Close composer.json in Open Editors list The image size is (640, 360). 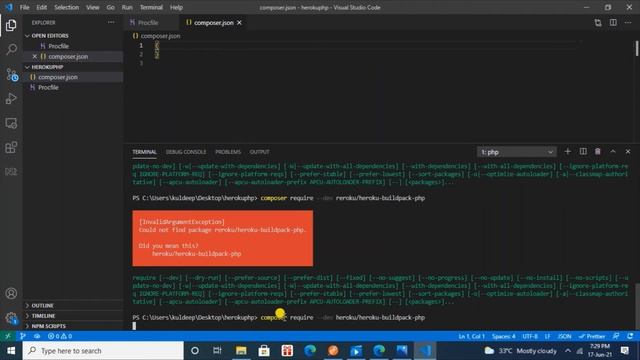34,56
